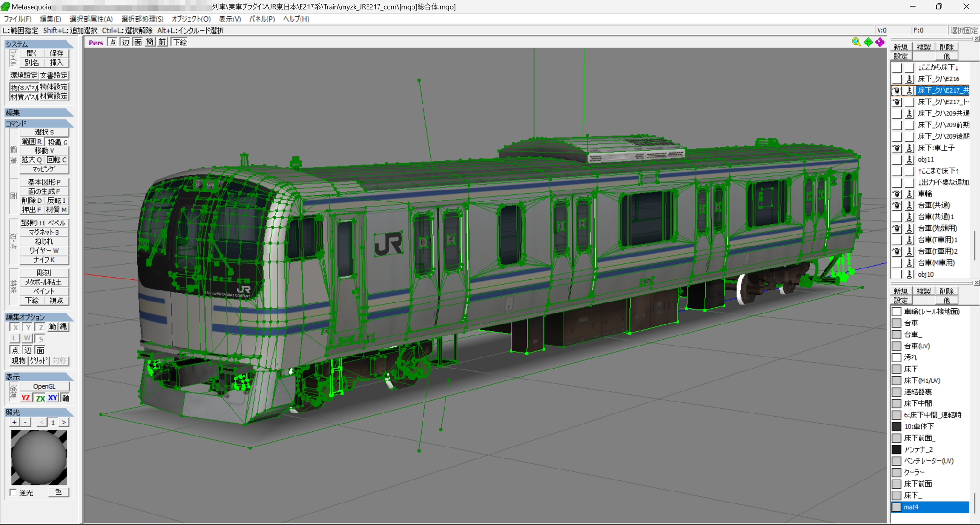980x525 pixels.
Task: Select the ベベル bevel tool
Action: [57, 223]
